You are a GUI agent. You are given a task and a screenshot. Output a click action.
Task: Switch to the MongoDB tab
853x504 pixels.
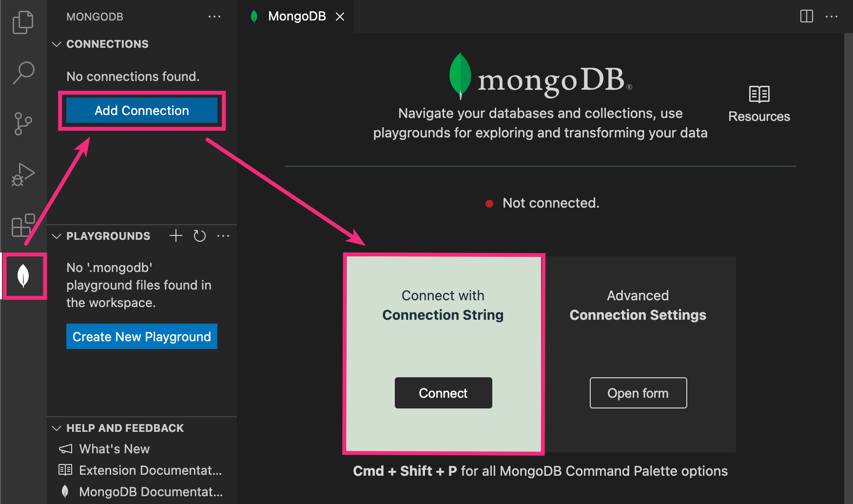pos(296,17)
